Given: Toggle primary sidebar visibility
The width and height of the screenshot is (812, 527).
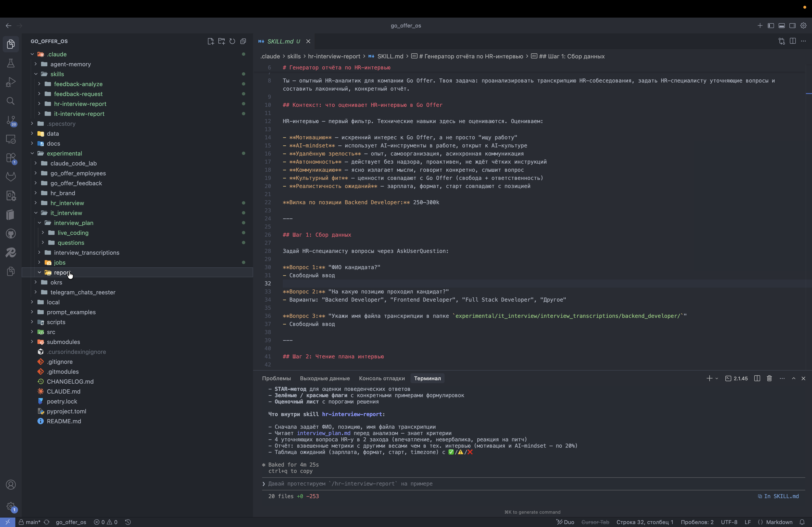Looking at the screenshot, I should click(771, 25).
